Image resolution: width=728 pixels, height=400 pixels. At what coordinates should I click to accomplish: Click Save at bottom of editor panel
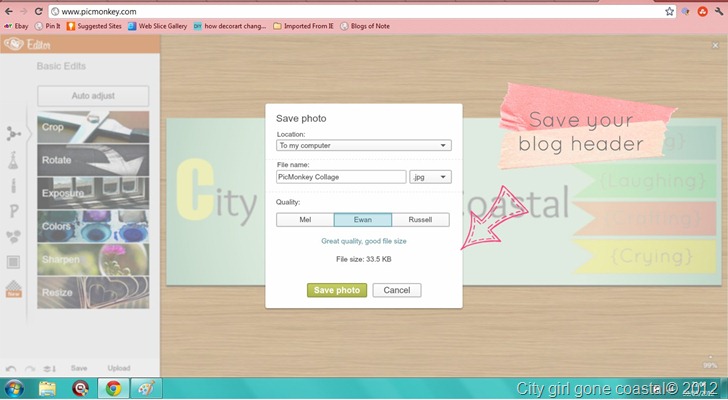(79, 368)
